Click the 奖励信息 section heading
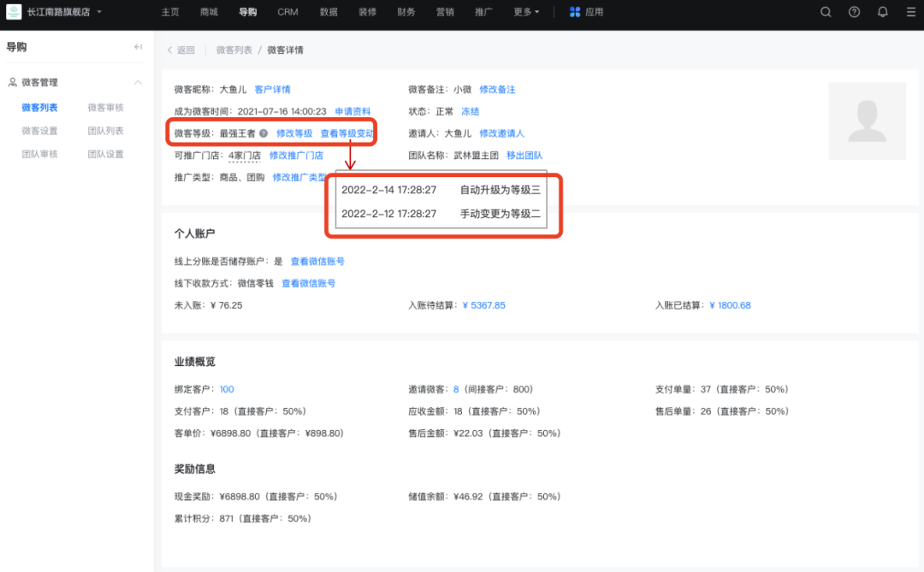 [x=194, y=469]
